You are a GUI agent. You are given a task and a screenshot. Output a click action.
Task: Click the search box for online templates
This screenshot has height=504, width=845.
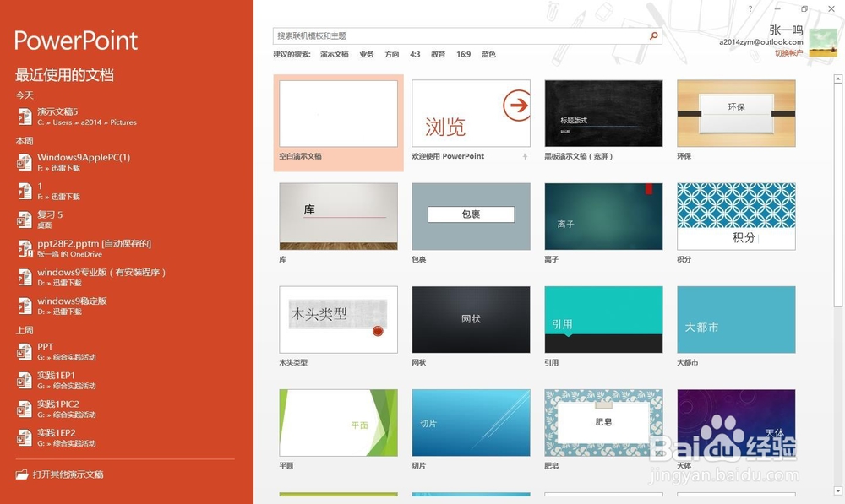pos(467,35)
